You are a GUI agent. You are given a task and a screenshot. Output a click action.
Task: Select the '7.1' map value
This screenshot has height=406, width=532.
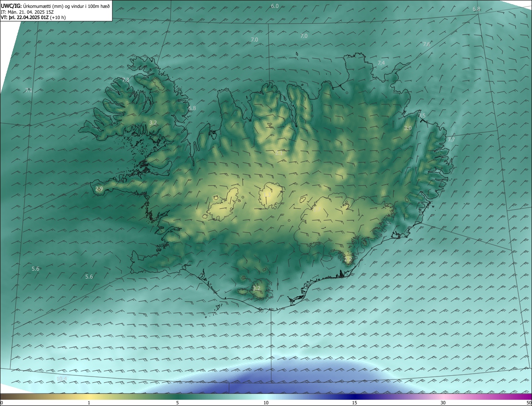(29, 90)
